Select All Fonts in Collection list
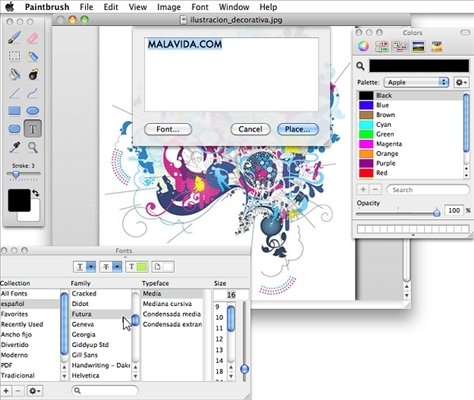Image resolution: width=474 pixels, height=400 pixels. pyautogui.click(x=30, y=293)
